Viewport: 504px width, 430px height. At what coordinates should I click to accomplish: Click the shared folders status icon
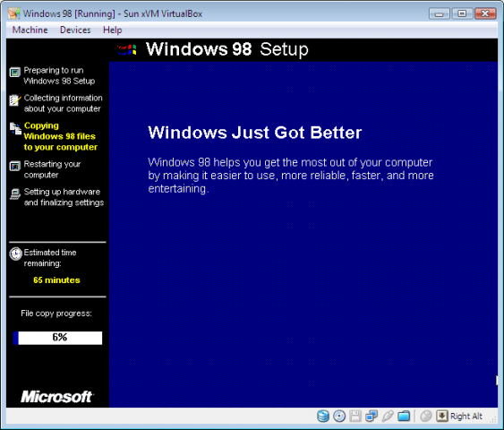404,417
